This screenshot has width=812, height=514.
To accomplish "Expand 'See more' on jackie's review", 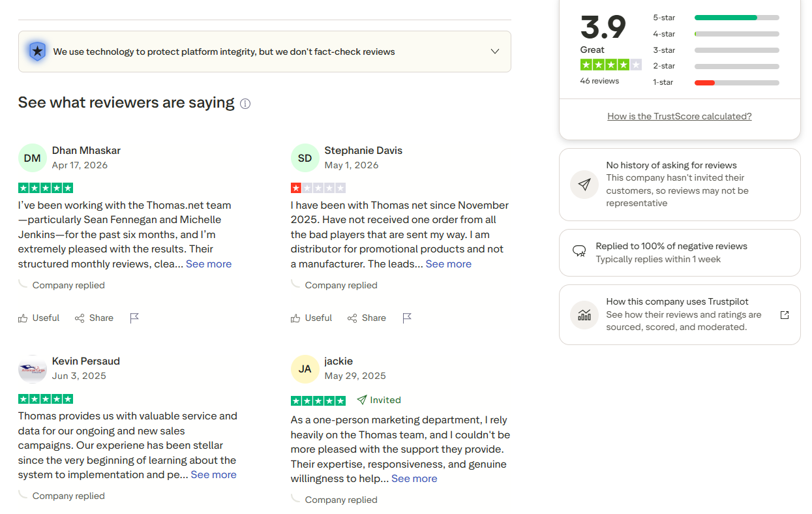I will click(x=414, y=479).
